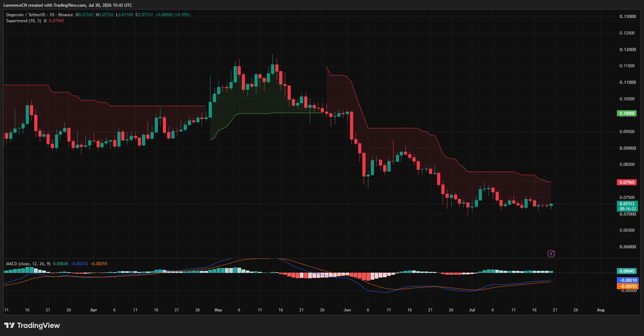This screenshot has height=336, width=644.
Task: Click the high value H0.07326 in legend
Action: click(x=105, y=15)
